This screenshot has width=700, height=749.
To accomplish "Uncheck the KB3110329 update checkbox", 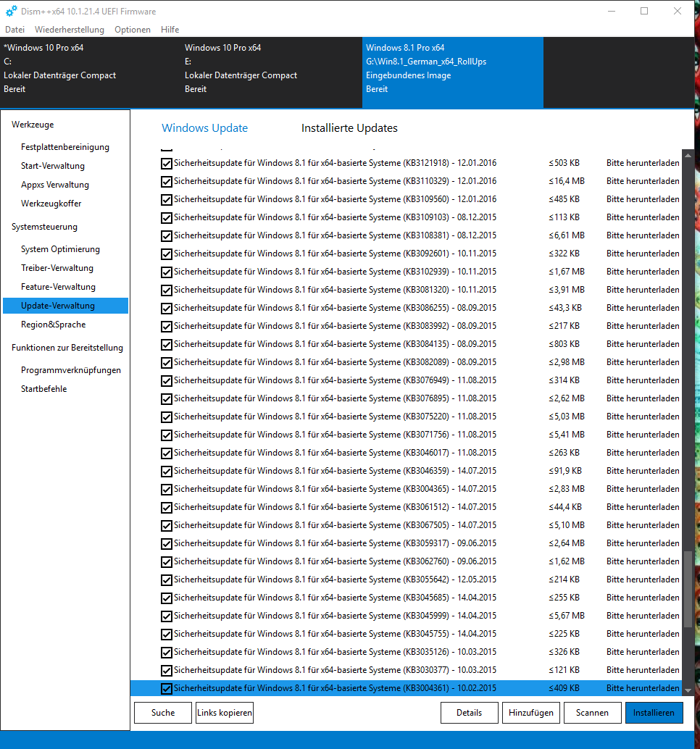I will (x=166, y=182).
